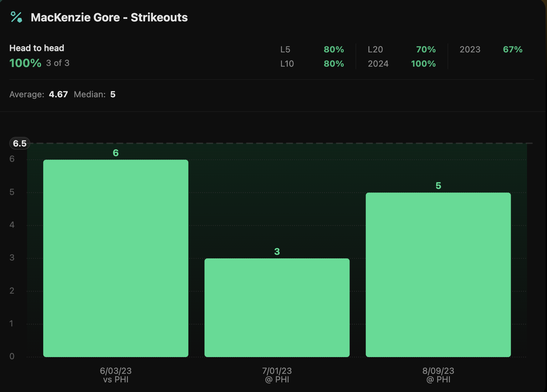Switch to the 2024 100% split
The width and height of the screenshot is (547, 392).
(x=402, y=64)
